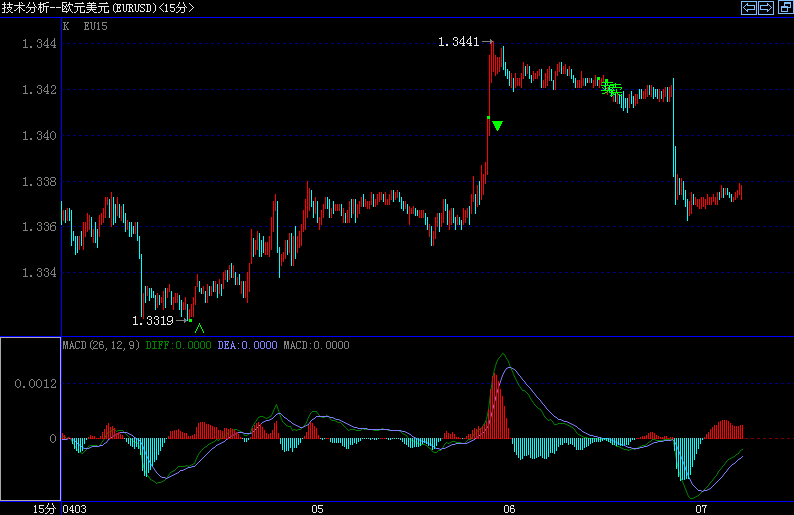The height and width of the screenshot is (515, 794).
Task: Click the 1.344 price axis label
Action: click(x=39, y=44)
